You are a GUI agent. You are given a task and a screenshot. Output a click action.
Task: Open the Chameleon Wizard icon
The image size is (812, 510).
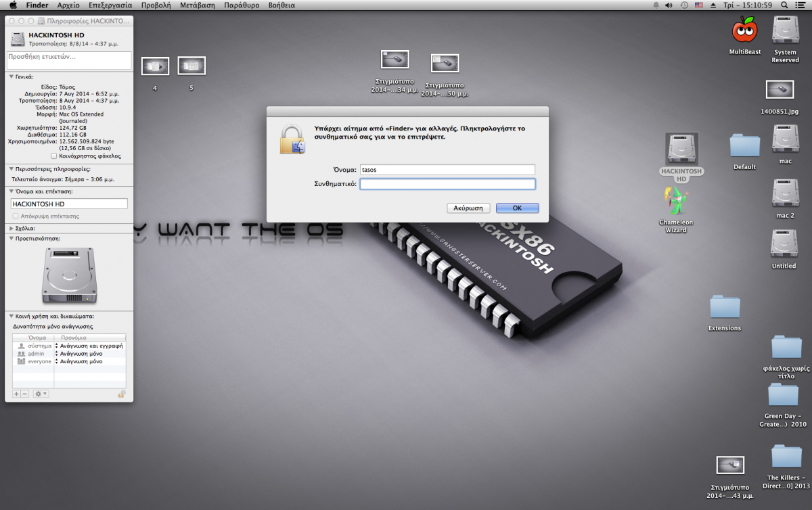[676, 200]
